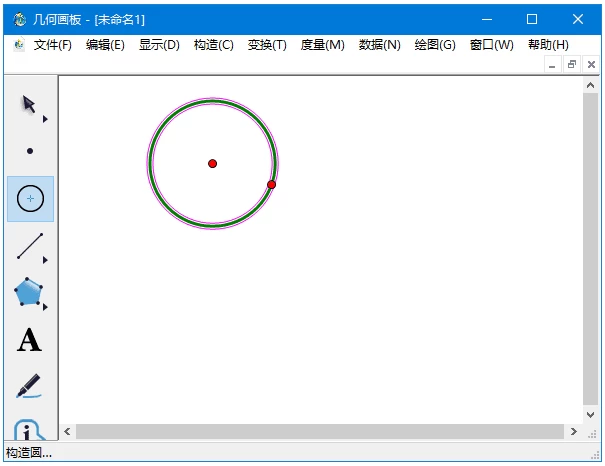Open the 帮助(H) menu

547,45
